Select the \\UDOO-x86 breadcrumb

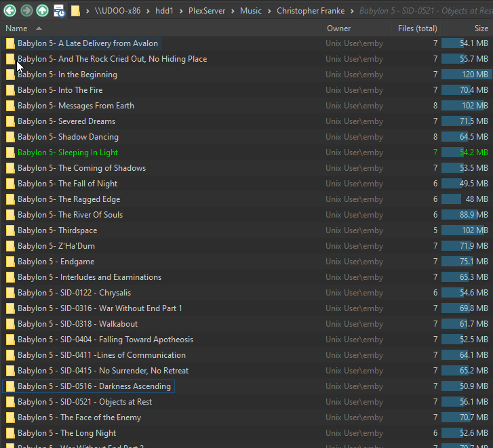click(x=117, y=11)
